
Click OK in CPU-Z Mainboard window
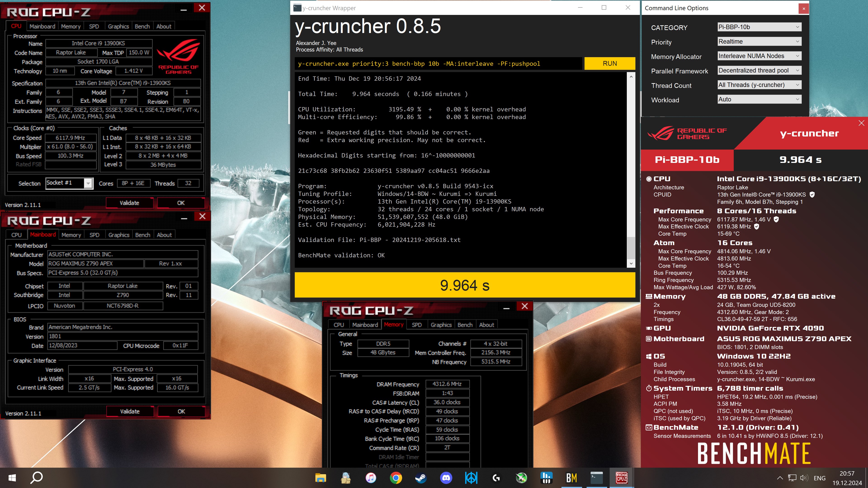(x=181, y=411)
